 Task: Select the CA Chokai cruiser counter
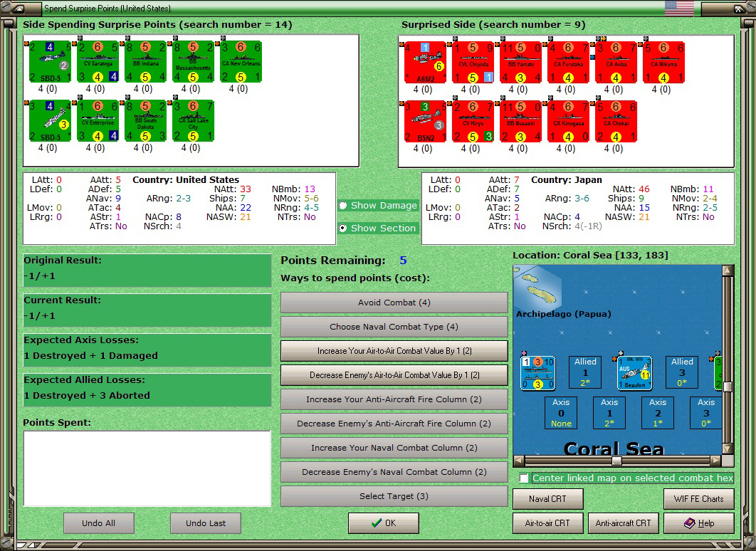[x=616, y=122]
